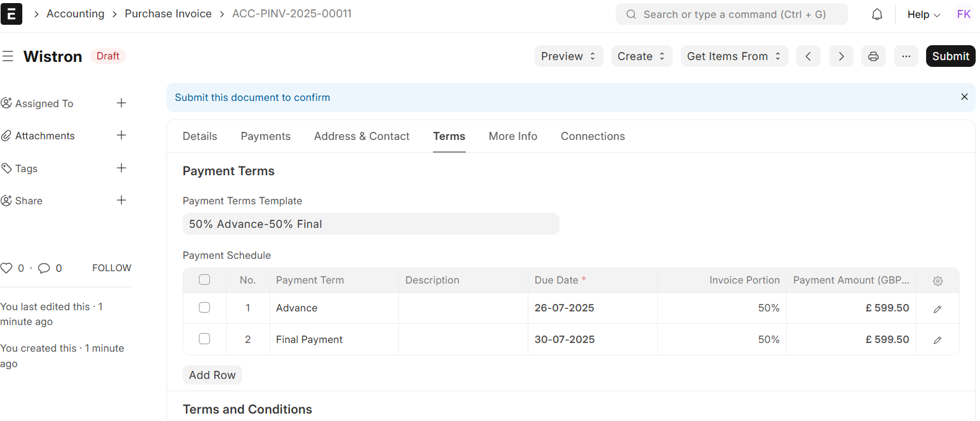Switch to the Payments tab

click(265, 136)
